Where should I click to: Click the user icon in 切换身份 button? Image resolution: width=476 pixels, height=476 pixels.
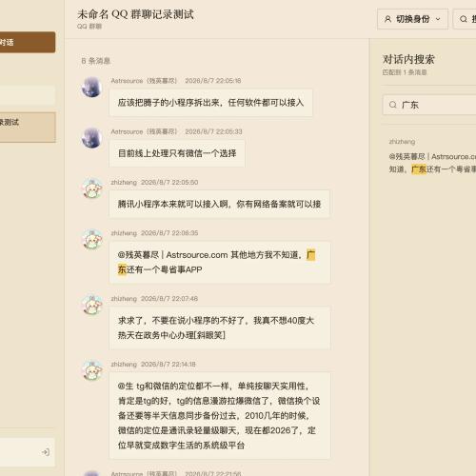point(387,19)
